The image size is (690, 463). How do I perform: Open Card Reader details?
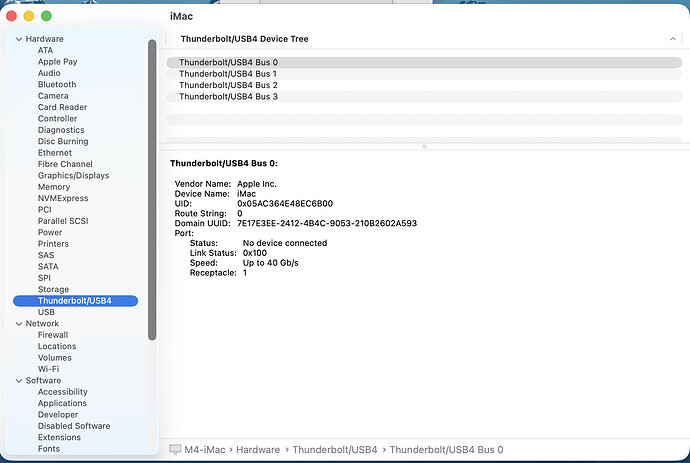click(62, 107)
